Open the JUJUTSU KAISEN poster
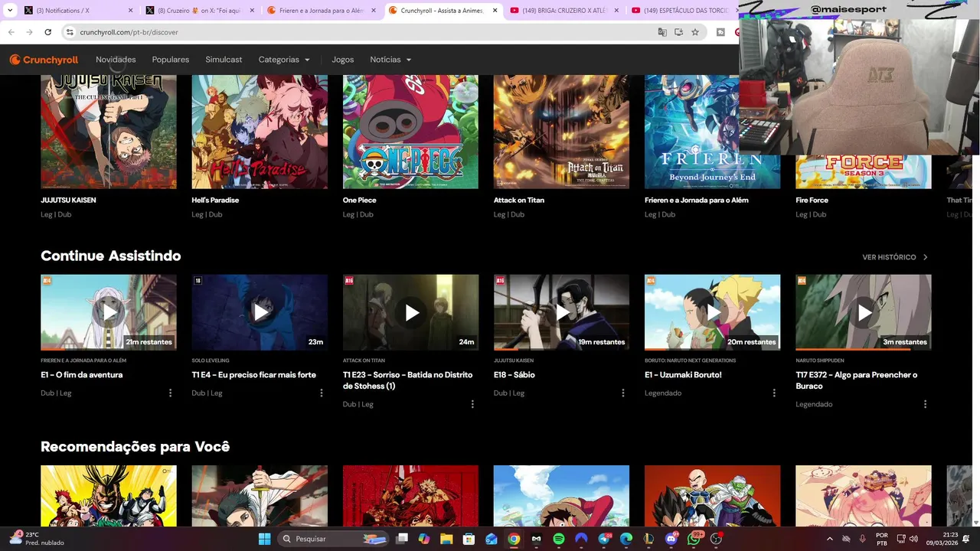Screen dimensions: 980x551 [x=109, y=132]
